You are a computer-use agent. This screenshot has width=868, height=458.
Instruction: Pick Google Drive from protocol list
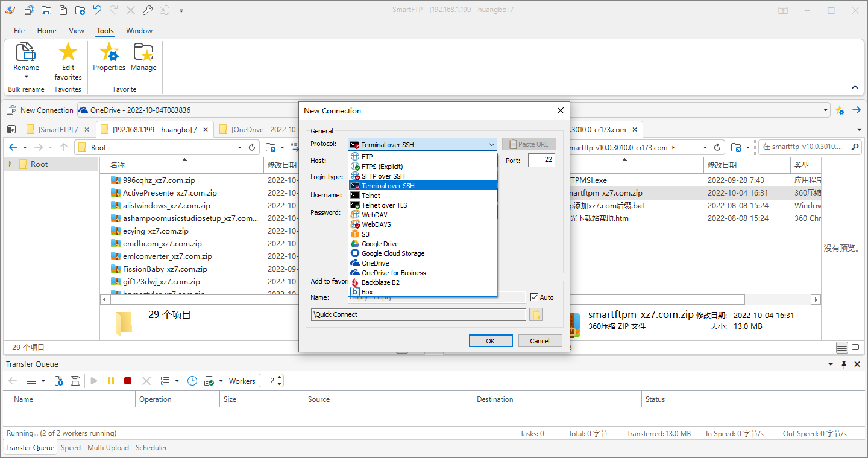click(423, 244)
